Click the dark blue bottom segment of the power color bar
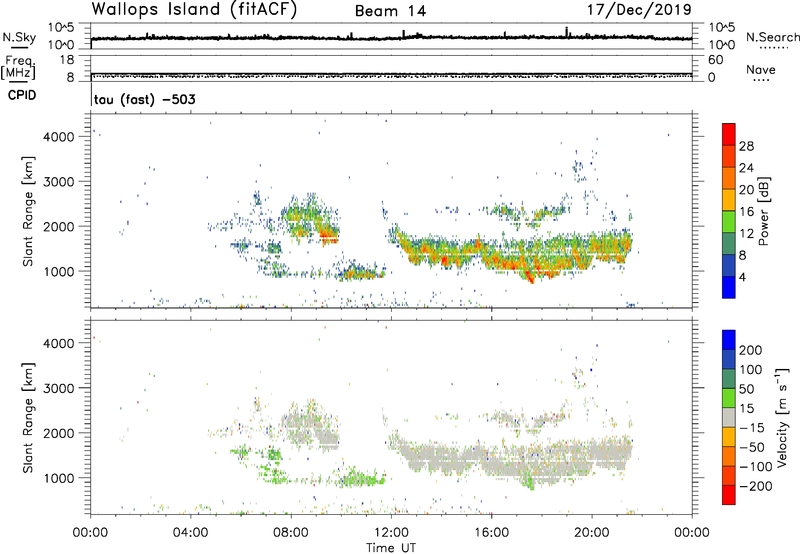This screenshot has height=554, width=800. (729, 287)
